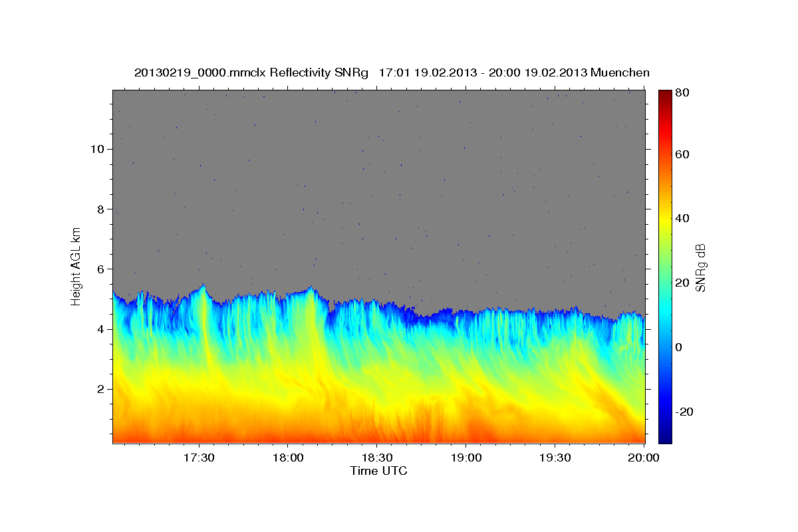Click the height axis label 8
Image resolution: width=798 pixels, height=532 pixels.
(100, 209)
